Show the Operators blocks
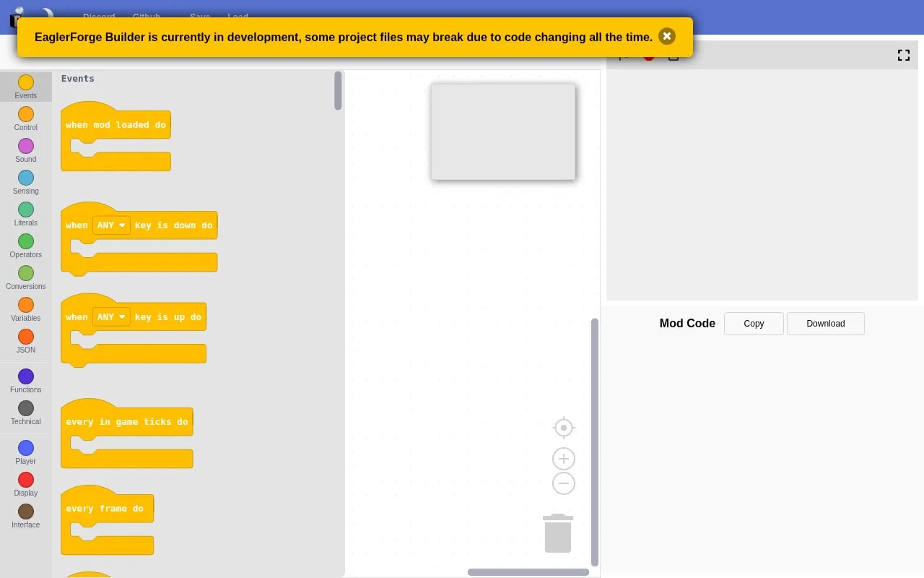Screen dimensions: 924x578 26,246
